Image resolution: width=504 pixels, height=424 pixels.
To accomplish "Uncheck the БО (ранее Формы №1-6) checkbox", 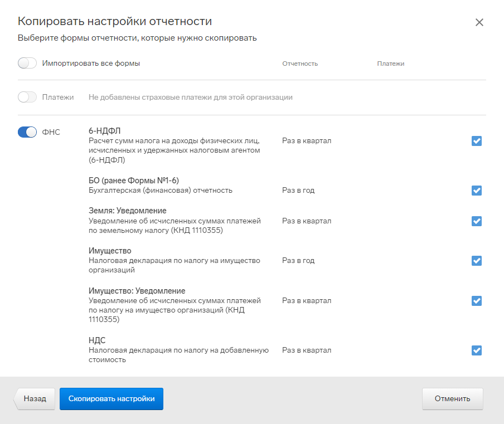I will coord(476,191).
